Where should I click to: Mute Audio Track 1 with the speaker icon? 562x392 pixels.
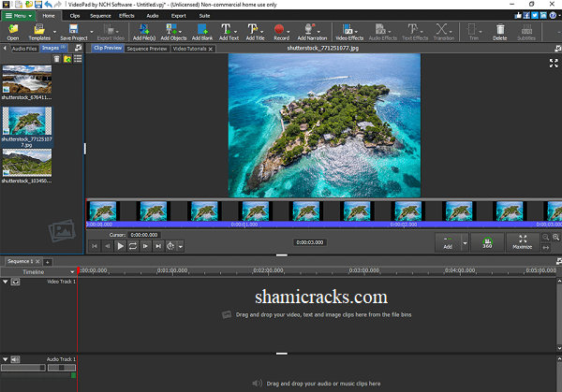click(15, 359)
